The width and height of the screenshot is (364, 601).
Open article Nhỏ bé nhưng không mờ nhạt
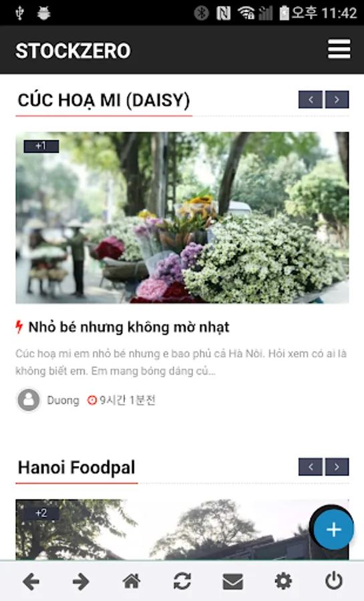click(129, 327)
